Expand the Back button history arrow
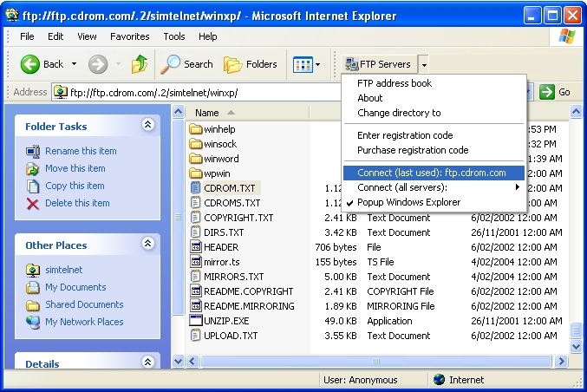The image size is (587, 392). click(74, 64)
